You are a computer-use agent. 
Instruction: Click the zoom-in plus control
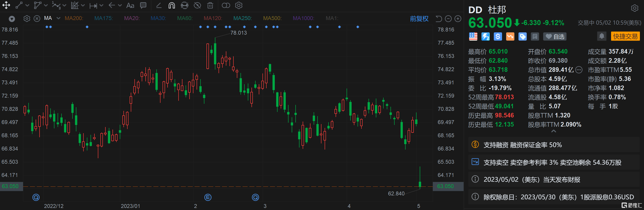tap(458, 19)
